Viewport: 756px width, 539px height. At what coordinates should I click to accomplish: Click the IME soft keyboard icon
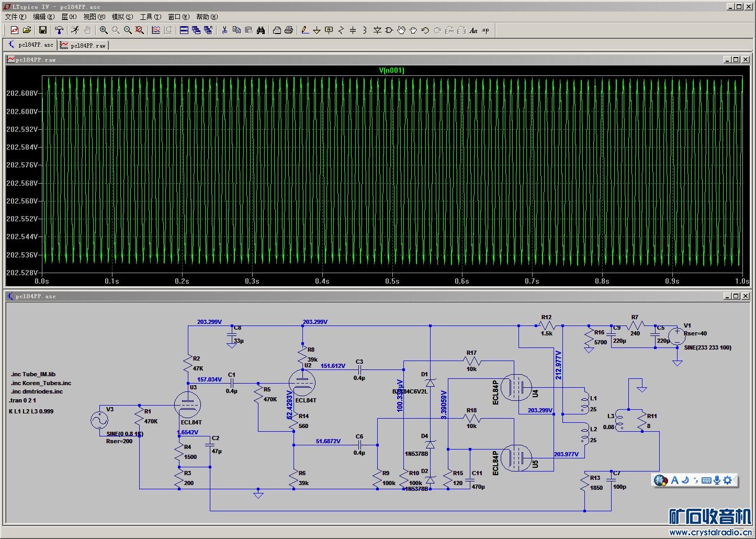(x=706, y=480)
